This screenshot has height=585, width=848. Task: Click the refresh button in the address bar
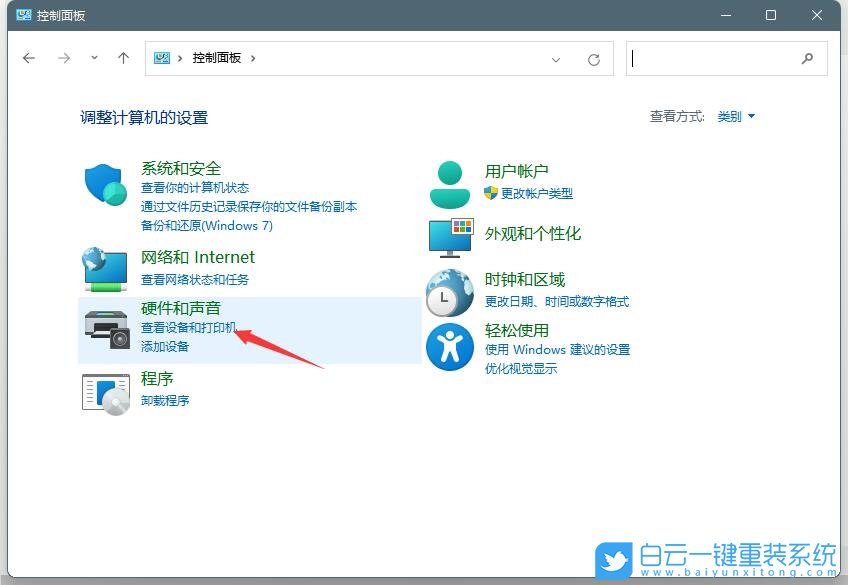click(596, 58)
